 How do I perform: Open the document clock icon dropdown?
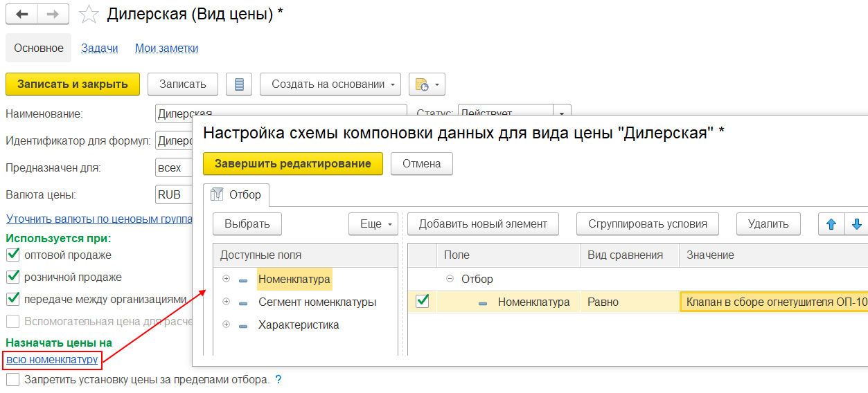coord(427,84)
